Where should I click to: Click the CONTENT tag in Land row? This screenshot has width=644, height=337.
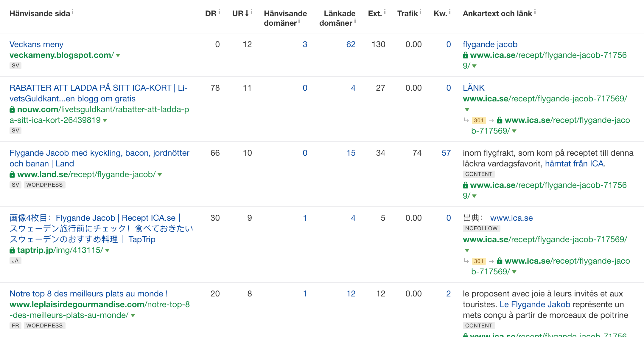pyautogui.click(x=479, y=174)
